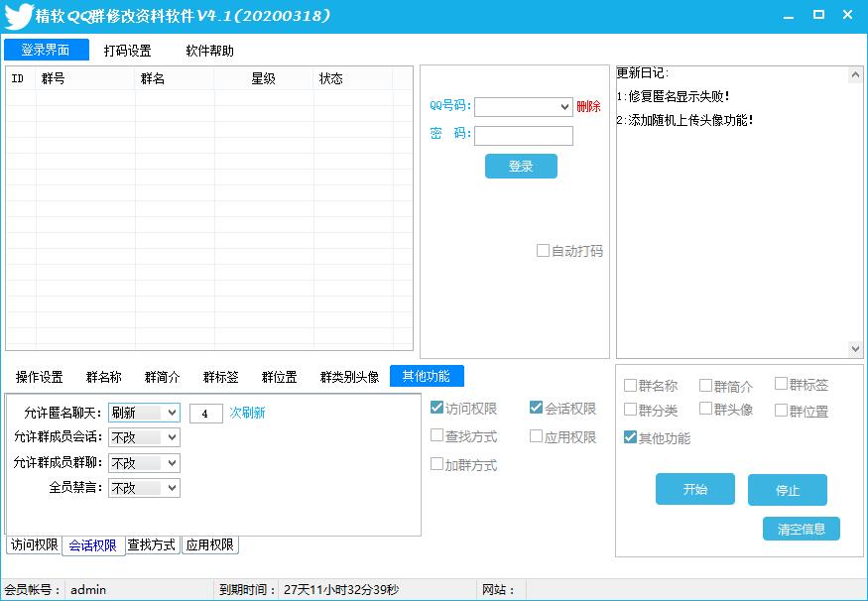Click the refresh count field showing 4
Viewport: 868px width, 601px height.
(206, 414)
